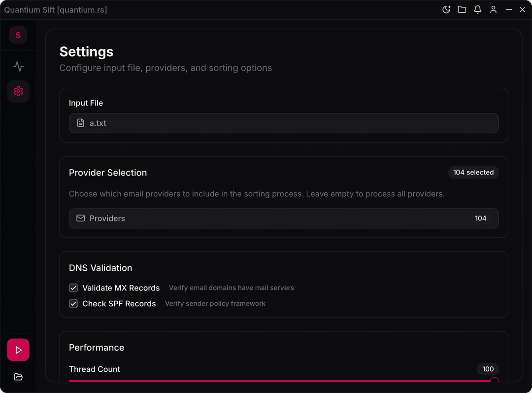The width and height of the screenshot is (532, 393).
Task: Choose input file a.txt field
Action: [x=284, y=123]
